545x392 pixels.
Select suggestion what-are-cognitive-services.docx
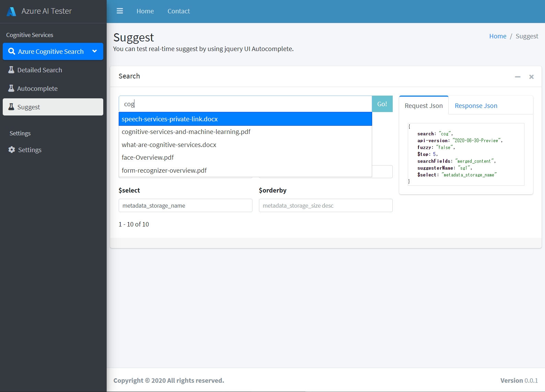[245, 145]
